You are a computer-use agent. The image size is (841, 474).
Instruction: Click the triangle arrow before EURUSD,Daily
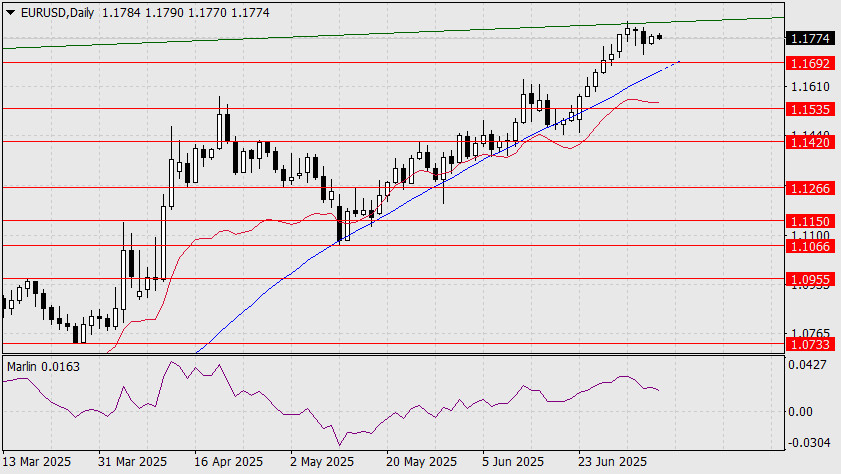coord(11,12)
